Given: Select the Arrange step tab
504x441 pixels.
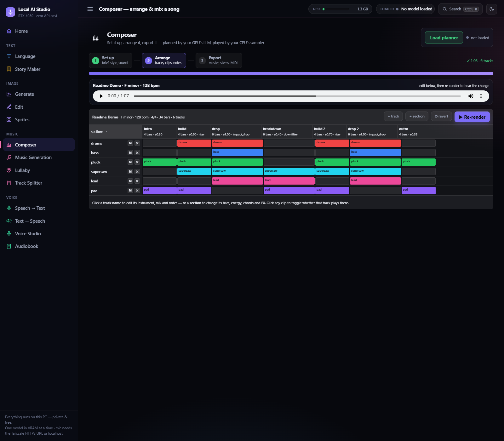Looking at the screenshot, I should pos(164,60).
